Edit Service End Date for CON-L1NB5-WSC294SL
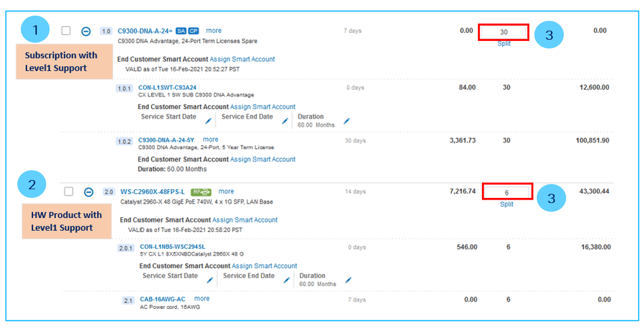This screenshot has height=330, width=644. tap(287, 280)
